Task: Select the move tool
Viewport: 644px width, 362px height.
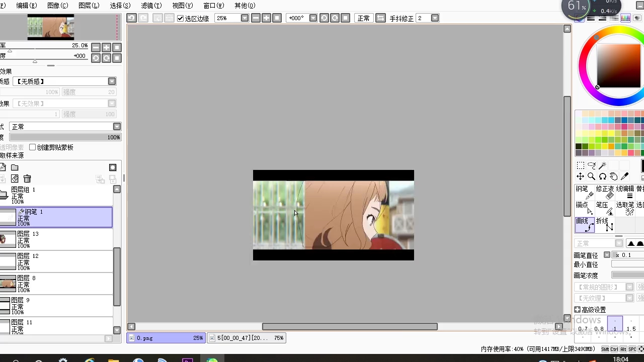Action: [580, 176]
